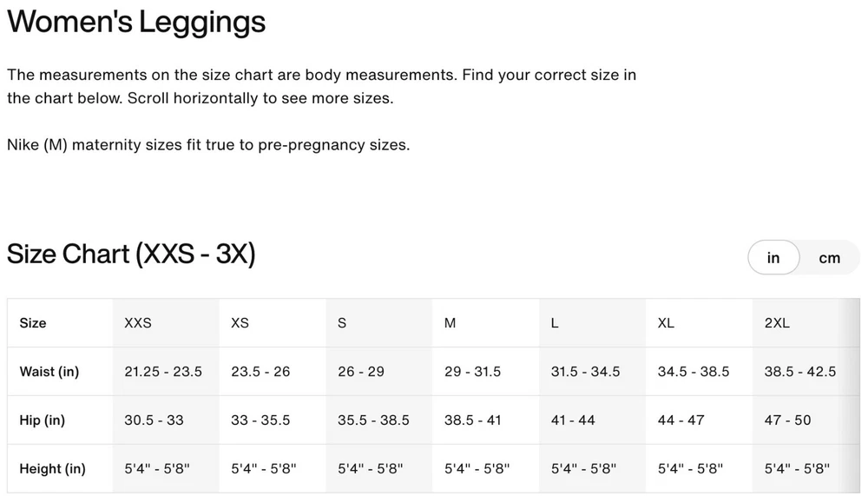Switch size chart units to cm

[829, 258]
